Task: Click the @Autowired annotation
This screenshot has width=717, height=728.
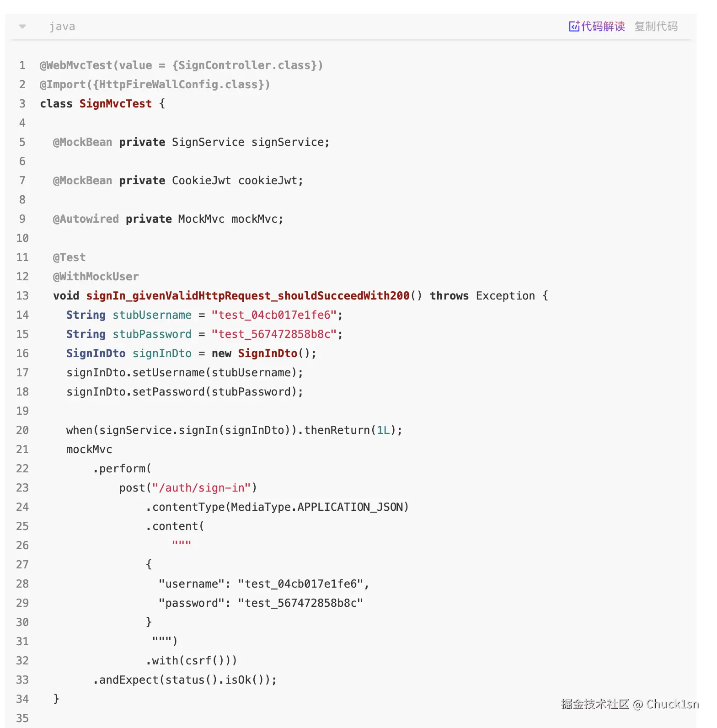Action: [x=86, y=219]
